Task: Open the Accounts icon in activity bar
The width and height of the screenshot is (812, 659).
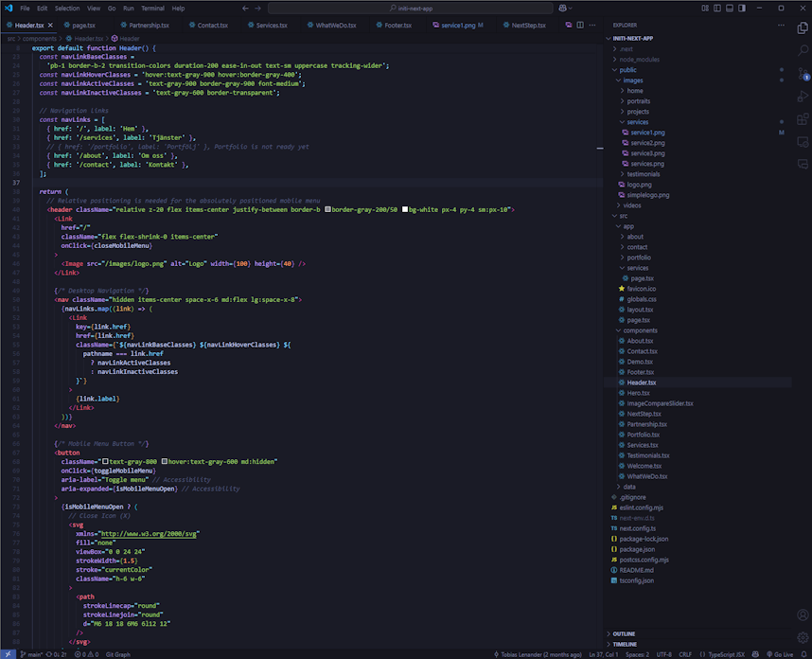Action: pyautogui.click(x=803, y=614)
